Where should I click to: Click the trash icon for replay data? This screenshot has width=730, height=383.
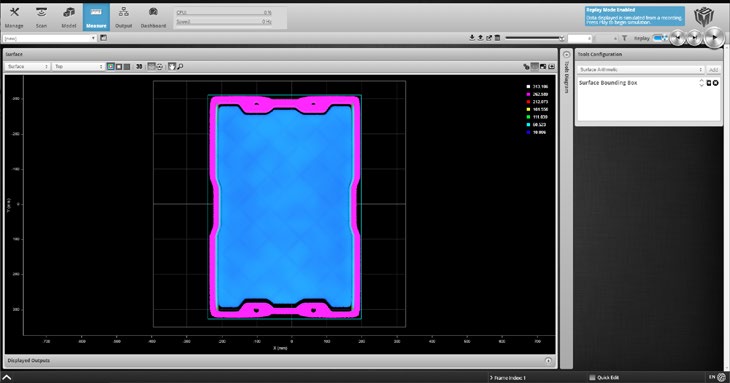[x=497, y=38]
